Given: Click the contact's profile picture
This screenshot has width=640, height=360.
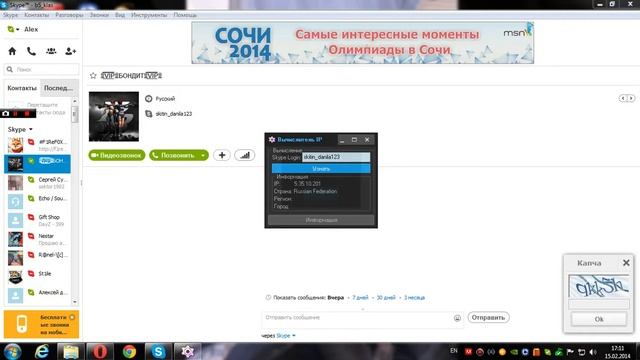Looking at the screenshot, I should (114, 116).
